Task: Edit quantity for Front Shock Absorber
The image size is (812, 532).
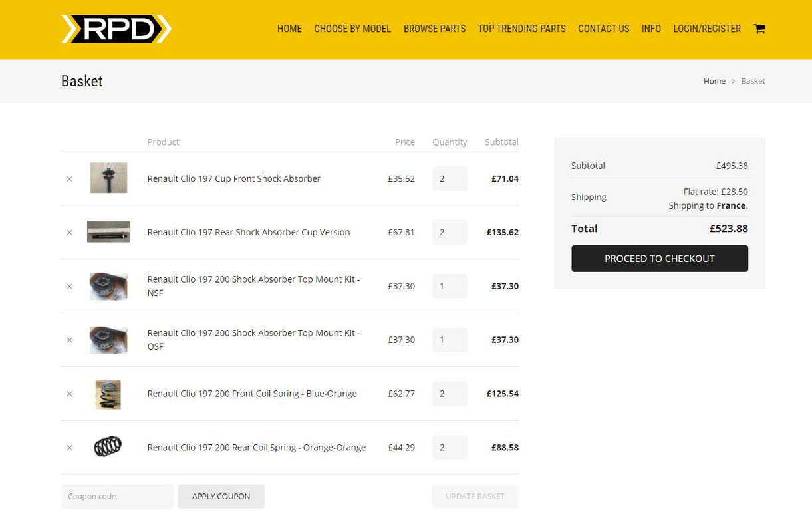Action: point(450,178)
